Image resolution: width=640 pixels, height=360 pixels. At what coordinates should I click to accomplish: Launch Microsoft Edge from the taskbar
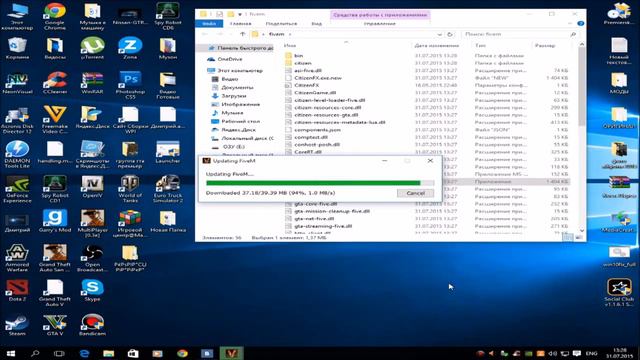click(x=84, y=353)
